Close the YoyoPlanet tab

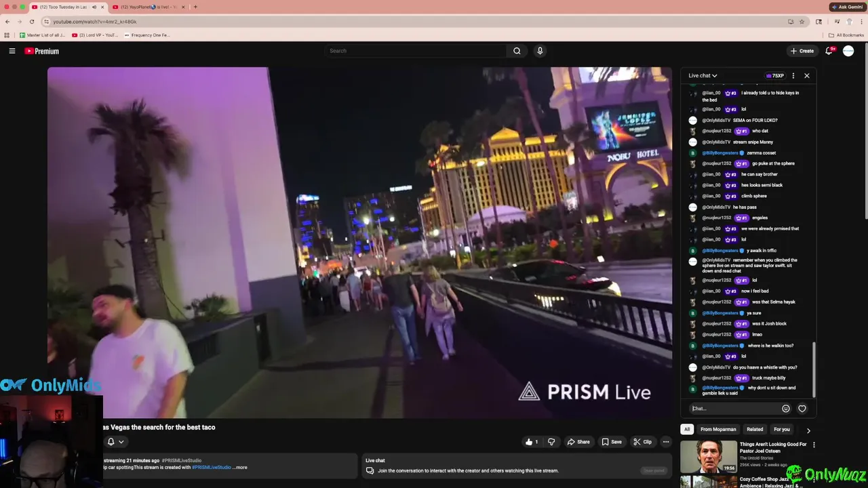tap(184, 7)
